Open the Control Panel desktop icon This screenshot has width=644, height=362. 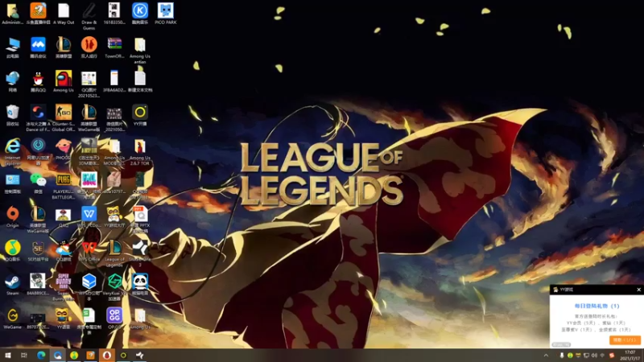[12, 179]
